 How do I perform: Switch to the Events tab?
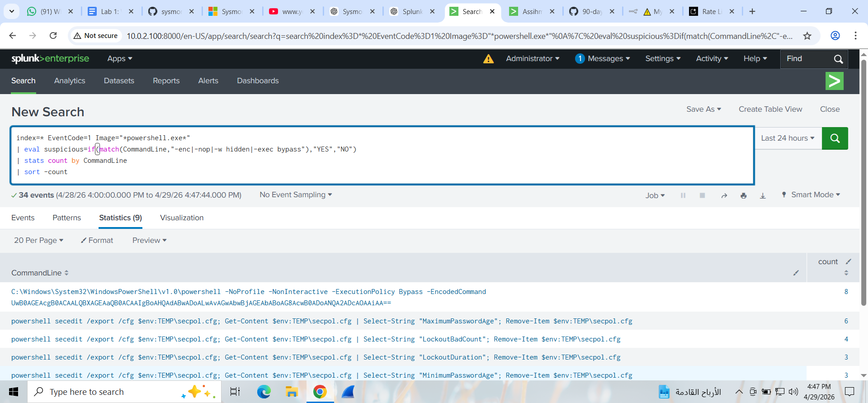click(x=23, y=218)
